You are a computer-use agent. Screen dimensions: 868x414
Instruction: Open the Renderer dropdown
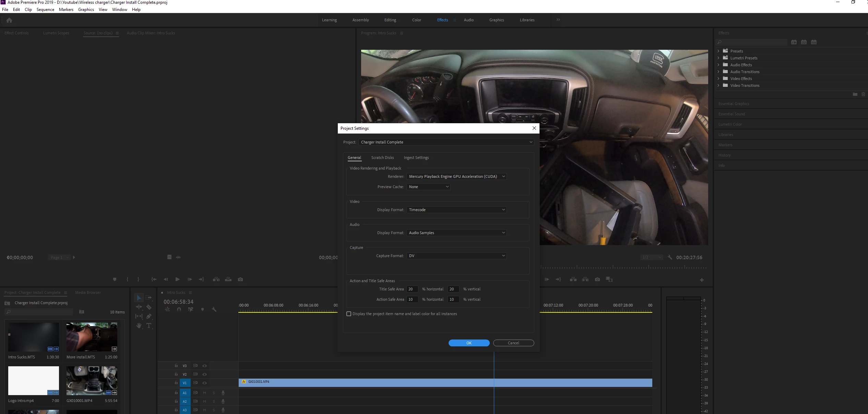456,176
